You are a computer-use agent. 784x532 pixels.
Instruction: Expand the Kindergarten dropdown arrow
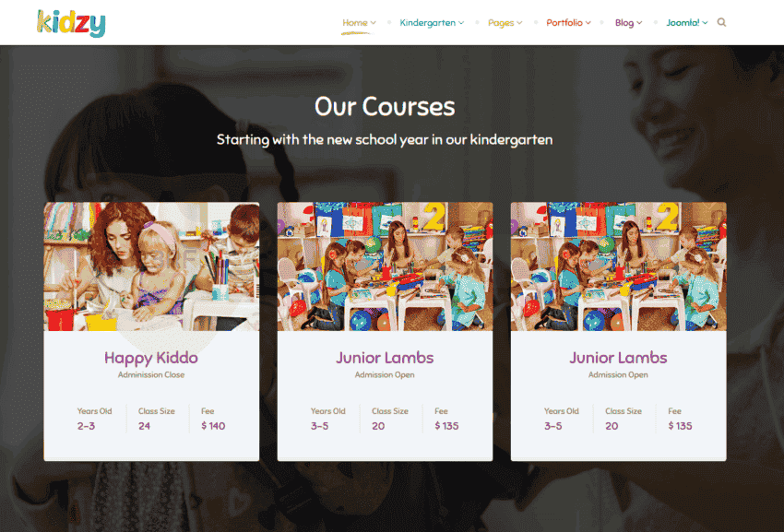tap(461, 22)
